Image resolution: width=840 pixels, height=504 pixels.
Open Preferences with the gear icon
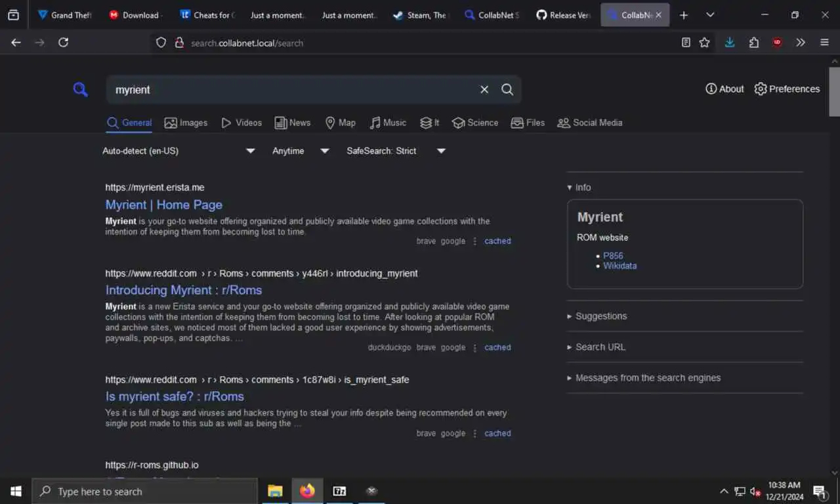coord(787,89)
